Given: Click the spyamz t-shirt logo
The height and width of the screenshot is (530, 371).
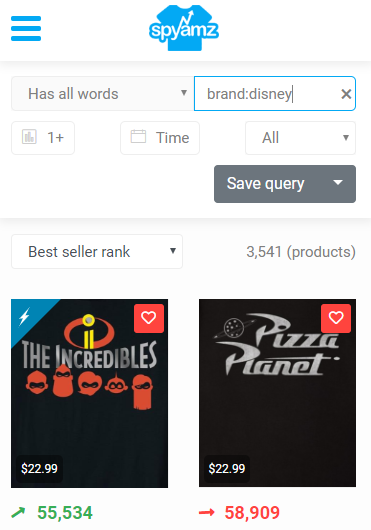Looking at the screenshot, I should coord(184,28).
